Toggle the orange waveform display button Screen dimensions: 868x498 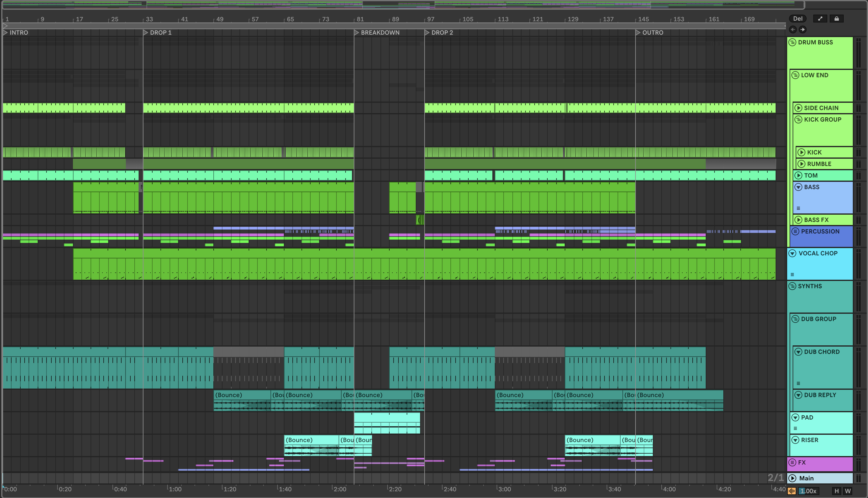(x=791, y=491)
